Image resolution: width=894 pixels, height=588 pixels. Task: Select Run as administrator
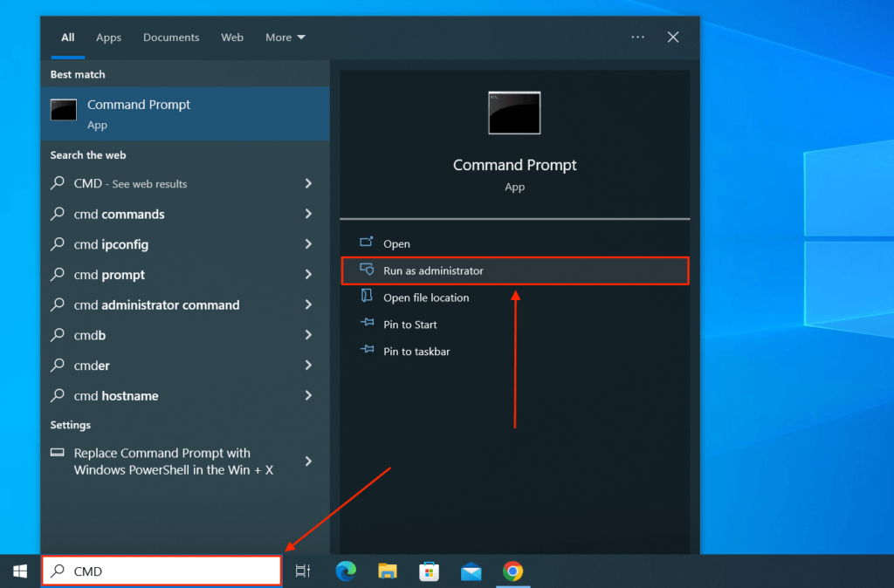tap(434, 270)
